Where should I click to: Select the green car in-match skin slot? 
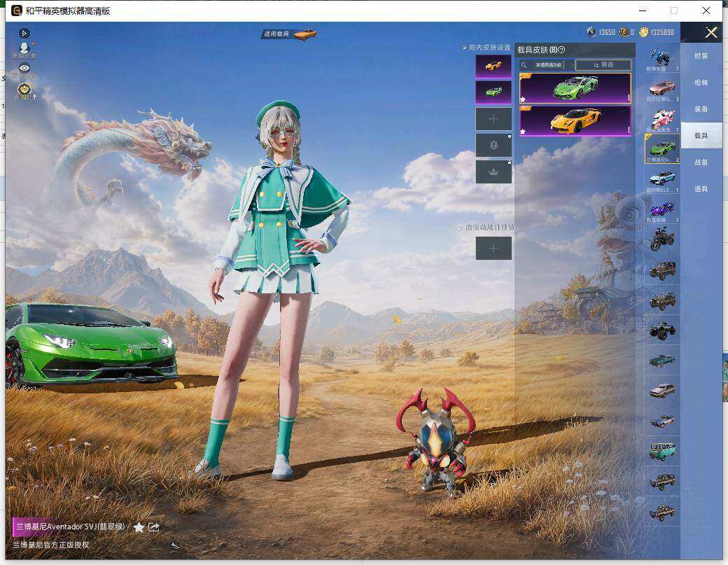pyautogui.click(x=493, y=92)
